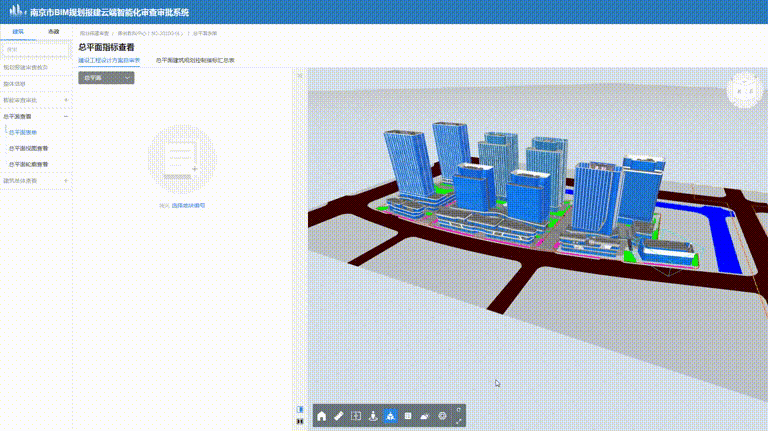This screenshot has width=768, height=431.
Task: Click the black layout icon beside toolbar
Action: (x=300, y=421)
